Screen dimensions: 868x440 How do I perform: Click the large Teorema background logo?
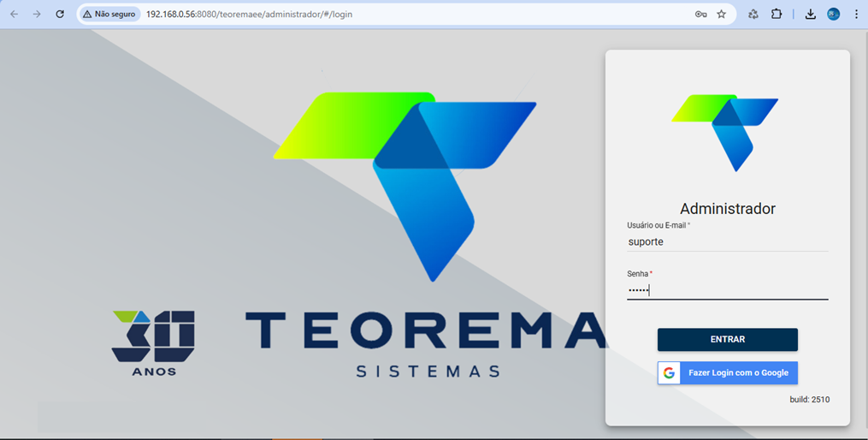[404, 187]
